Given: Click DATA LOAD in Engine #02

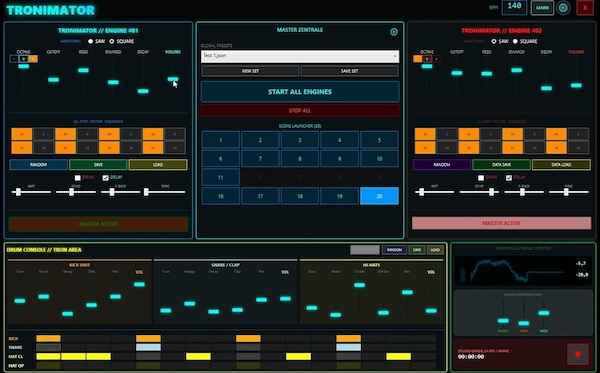Looking at the screenshot, I should (x=561, y=165).
